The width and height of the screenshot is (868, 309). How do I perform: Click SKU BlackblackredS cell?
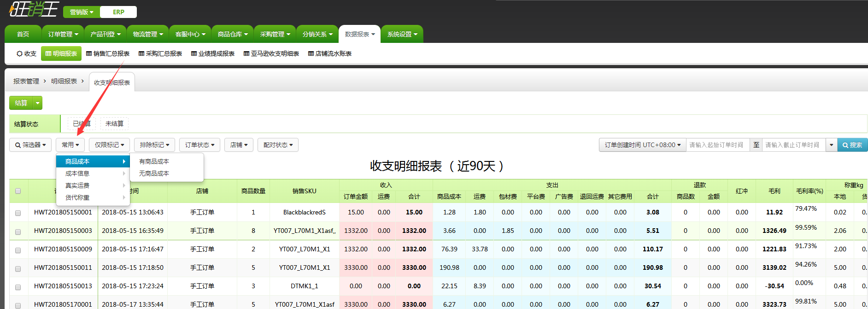304,212
